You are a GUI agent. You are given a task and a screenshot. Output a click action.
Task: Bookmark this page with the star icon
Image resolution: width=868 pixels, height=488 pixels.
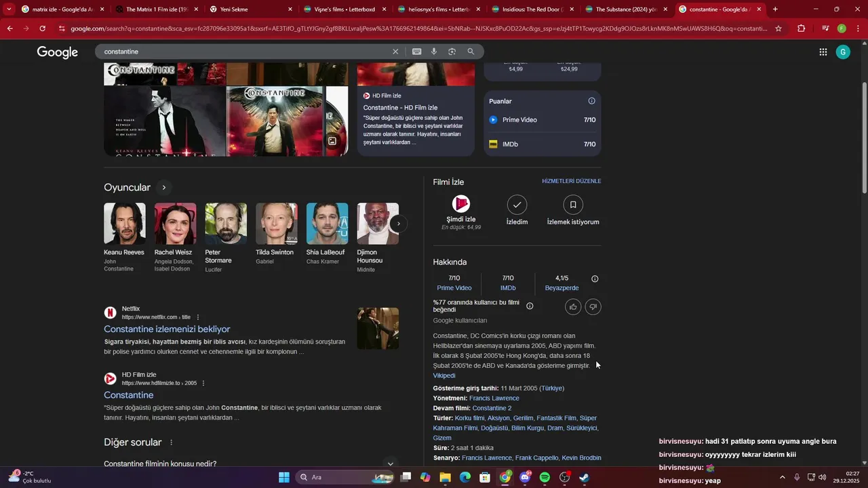778,28
